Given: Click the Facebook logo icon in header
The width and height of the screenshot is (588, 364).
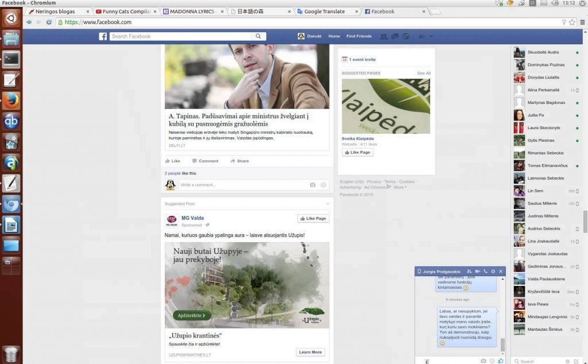Looking at the screenshot, I should coord(103,36).
